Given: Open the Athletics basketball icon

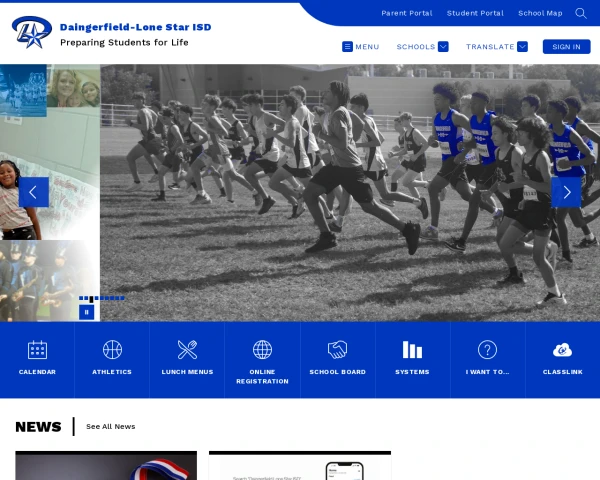Looking at the screenshot, I should tap(112, 349).
